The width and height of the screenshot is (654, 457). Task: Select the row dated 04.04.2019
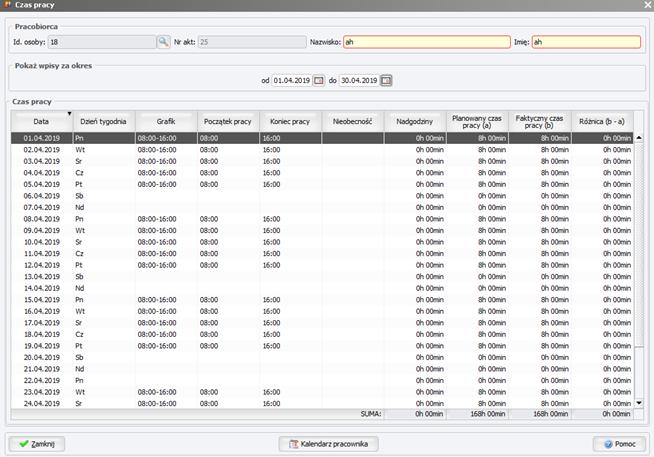click(322, 173)
